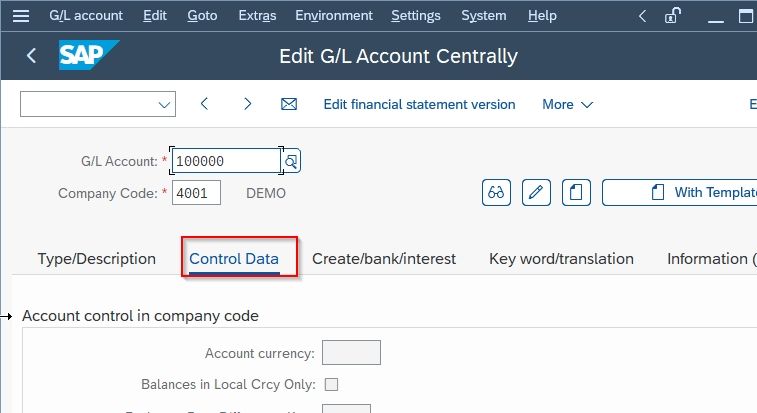Click the envelope mail icon
The image size is (757, 413).
click(x=289, y=104)
